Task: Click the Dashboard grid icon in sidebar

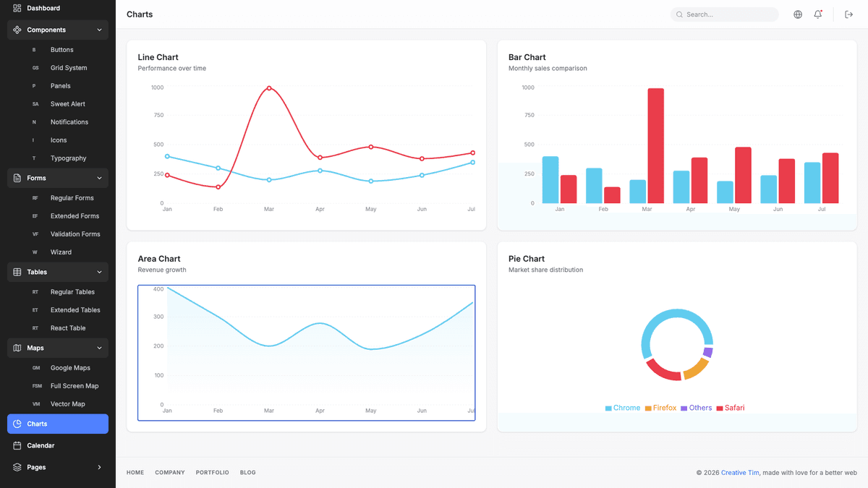Action: [x=17, y=8]
